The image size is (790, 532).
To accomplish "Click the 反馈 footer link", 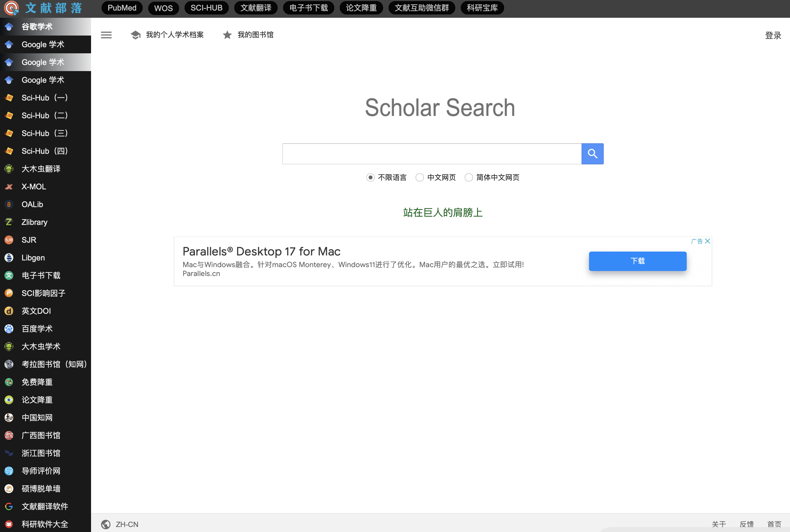I will click(x=747, y=524).
